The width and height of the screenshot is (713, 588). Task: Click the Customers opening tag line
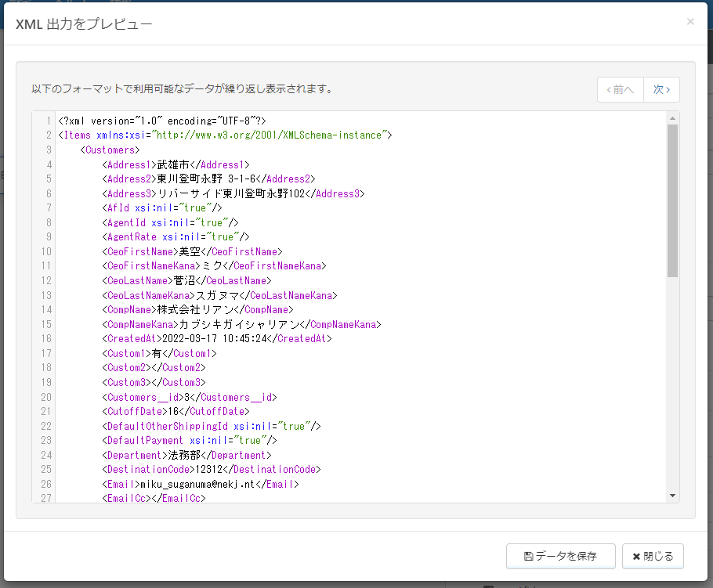point(110,150)
